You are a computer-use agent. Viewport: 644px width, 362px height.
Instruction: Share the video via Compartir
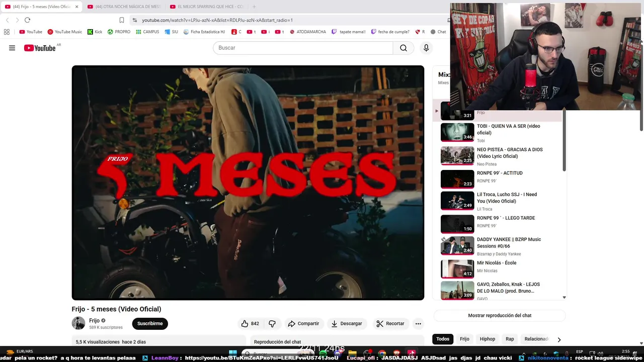[303, 324]
